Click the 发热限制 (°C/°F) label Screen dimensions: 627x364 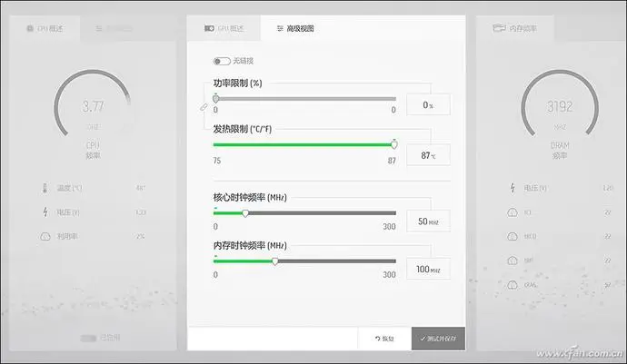[x=243, y=129]
